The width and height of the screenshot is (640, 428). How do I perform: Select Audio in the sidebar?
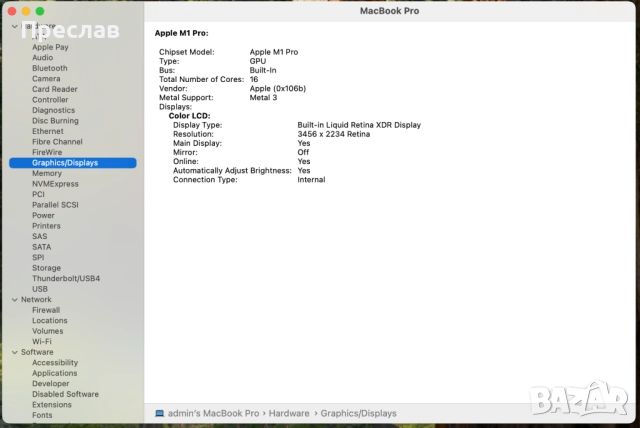tap(42, 58)
